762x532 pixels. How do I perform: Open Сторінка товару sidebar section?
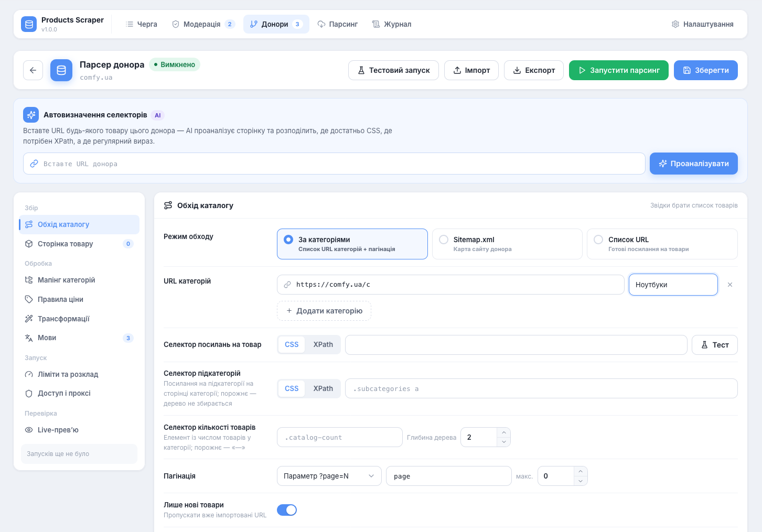[x=79, y=244]
